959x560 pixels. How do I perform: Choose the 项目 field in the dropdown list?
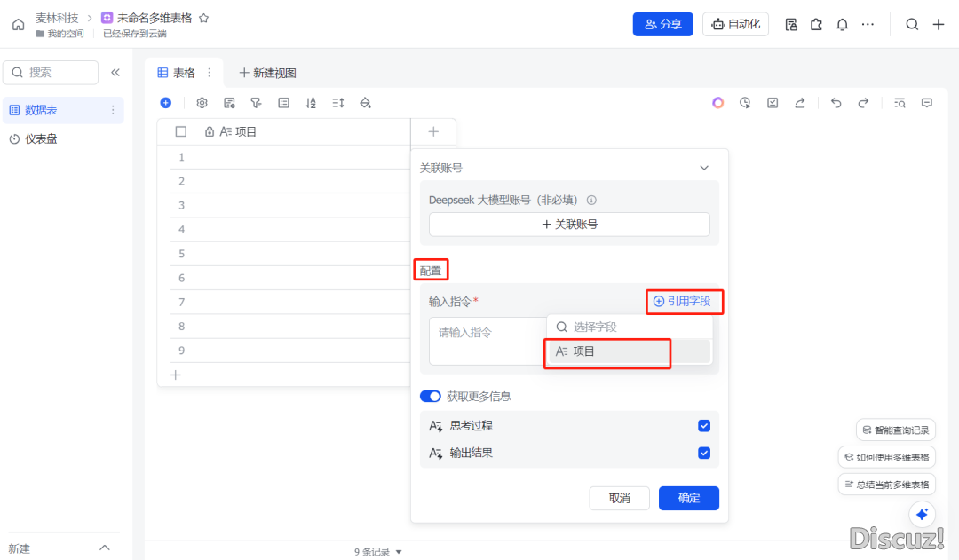[630, 351]
